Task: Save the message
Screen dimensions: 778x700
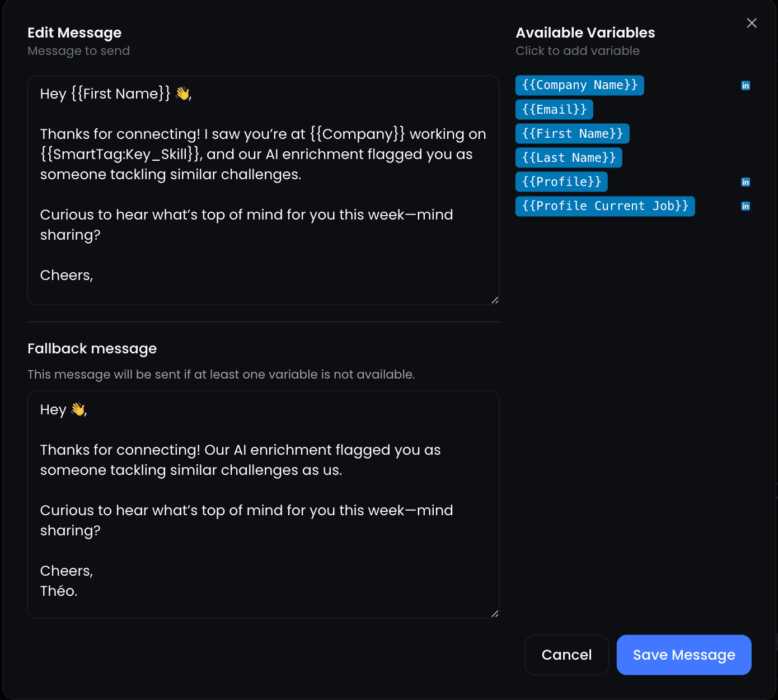Action: pos(684,655)
